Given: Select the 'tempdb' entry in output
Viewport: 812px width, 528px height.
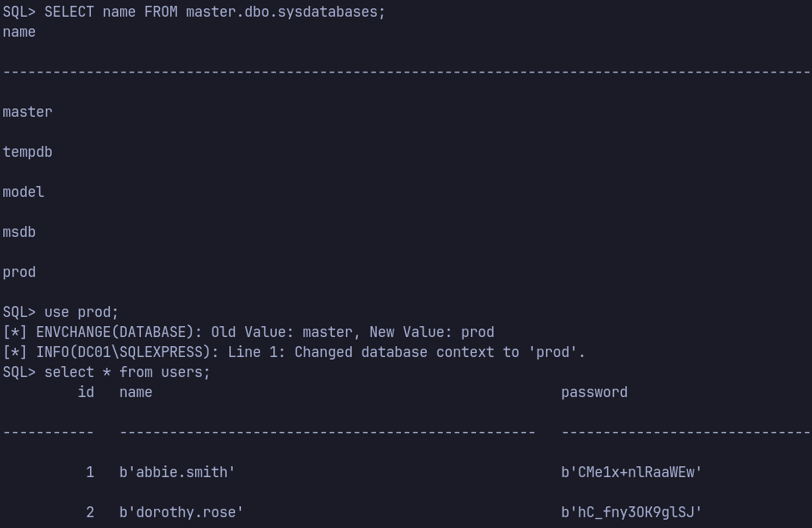Looking at the screenshot, I should pos(28,153).
